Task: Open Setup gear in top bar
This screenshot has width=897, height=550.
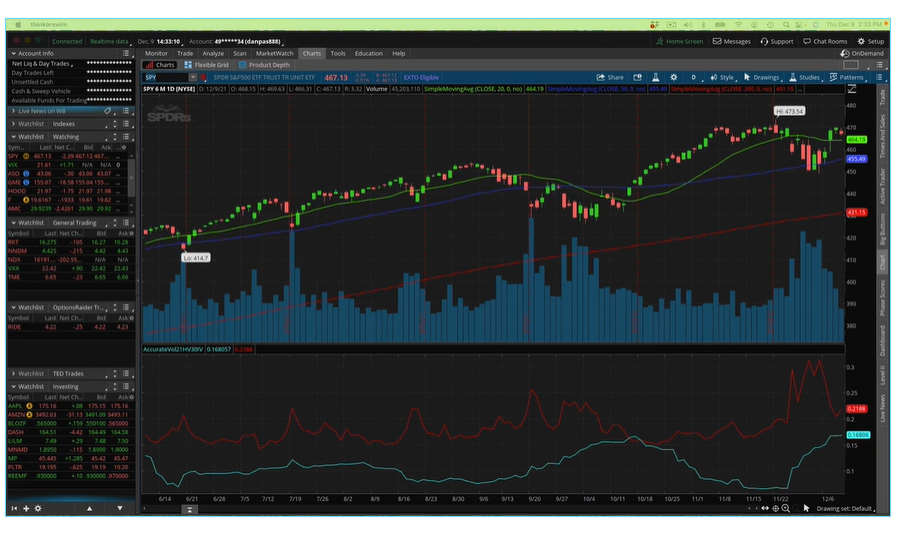Action: 871,41
